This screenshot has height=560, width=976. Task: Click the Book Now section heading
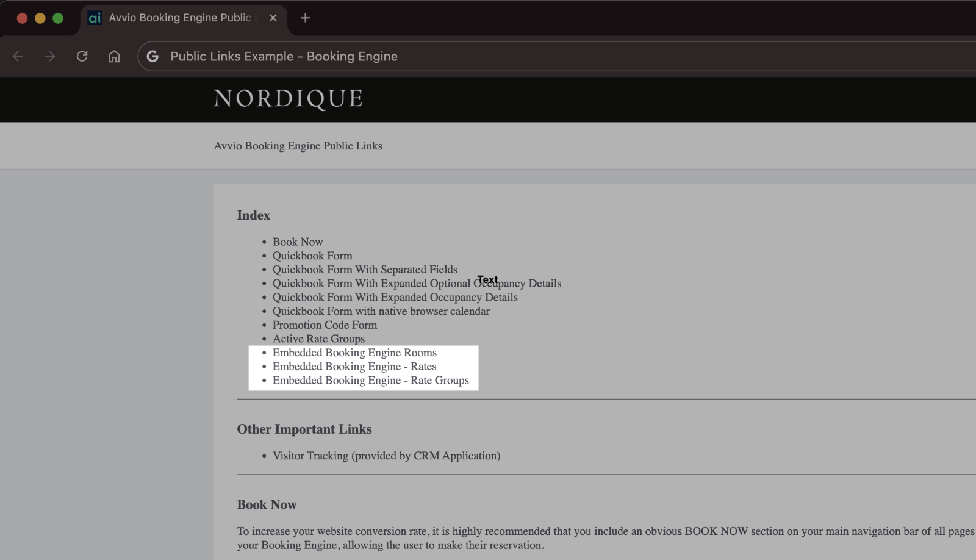point(267,505)
